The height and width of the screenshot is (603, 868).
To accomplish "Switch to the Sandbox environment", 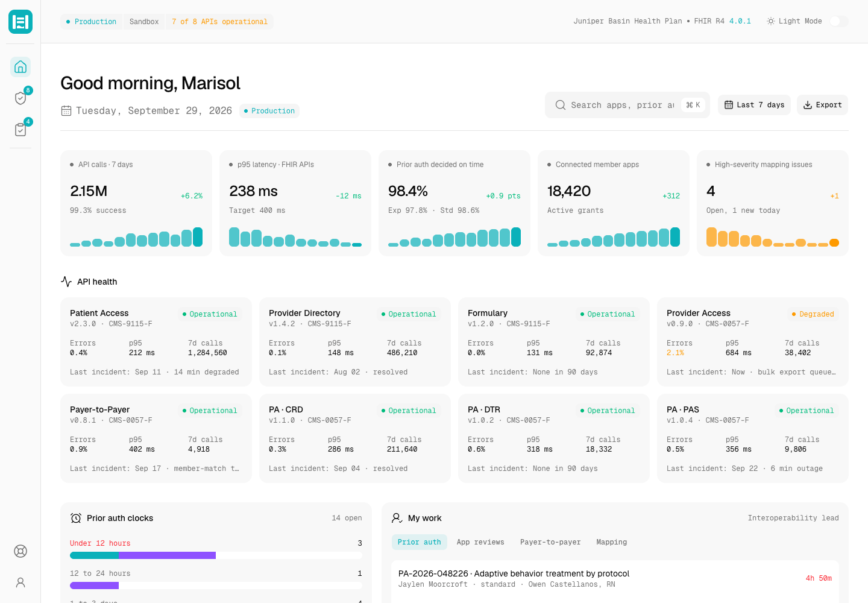I will pyautogui.click(x=144, y=22).
